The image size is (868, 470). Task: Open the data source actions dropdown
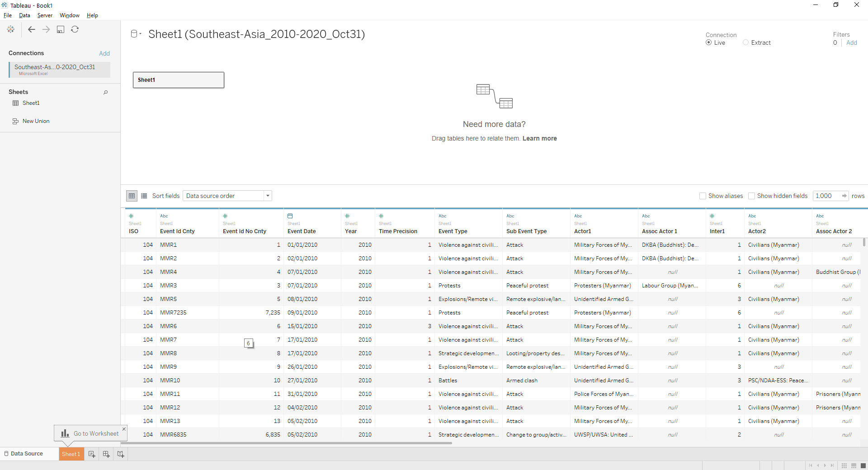point(140,33)
